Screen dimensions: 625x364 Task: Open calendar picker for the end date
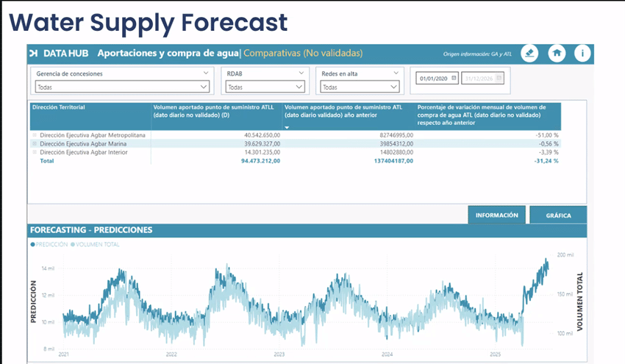[x=497, y=78]
